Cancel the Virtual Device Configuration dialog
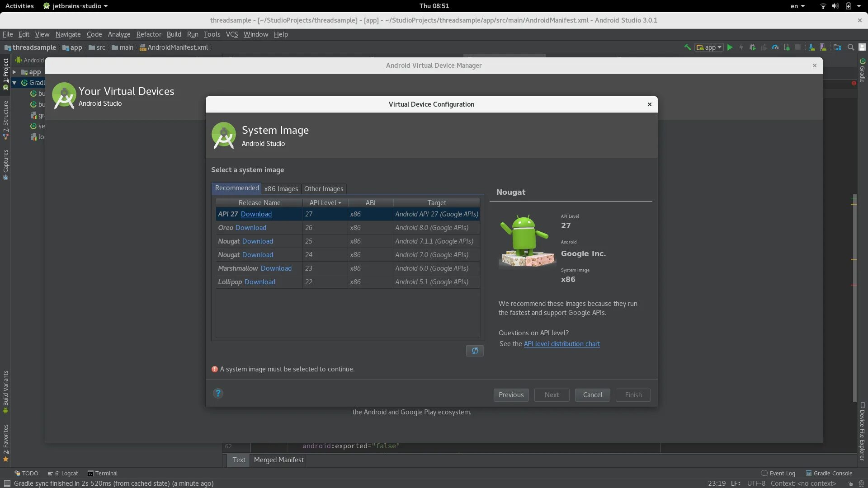 (x=592, y=395)
